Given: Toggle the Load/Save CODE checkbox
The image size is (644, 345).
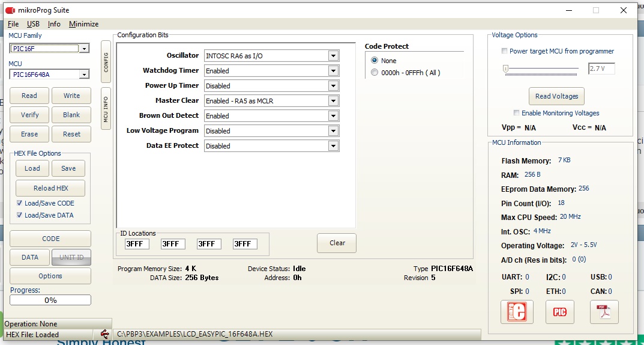Looking at the screenshot, I should [20, 203].
